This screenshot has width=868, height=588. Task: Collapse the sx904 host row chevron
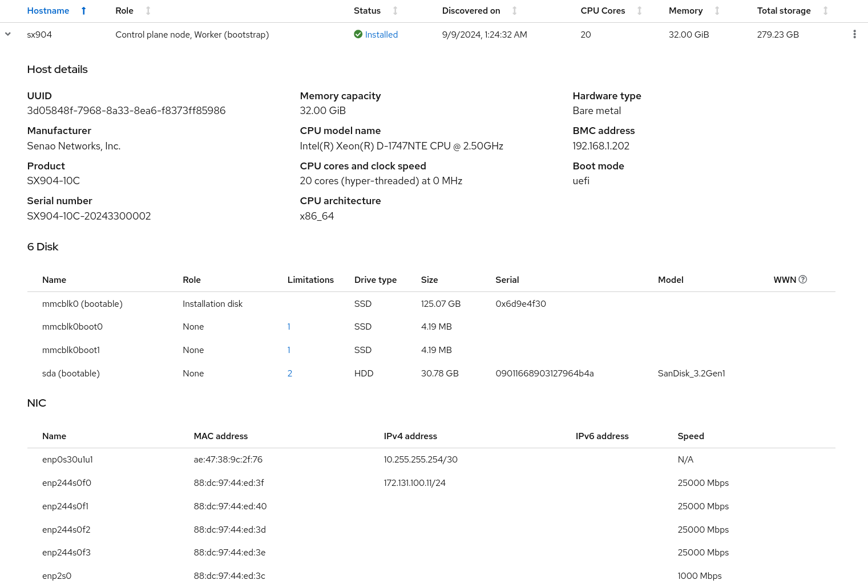coord(8,34)
